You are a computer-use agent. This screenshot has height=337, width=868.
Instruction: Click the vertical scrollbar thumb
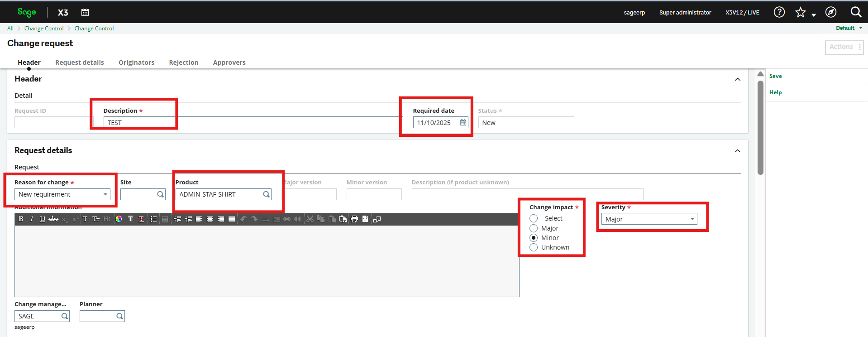(x=761, y=127)
